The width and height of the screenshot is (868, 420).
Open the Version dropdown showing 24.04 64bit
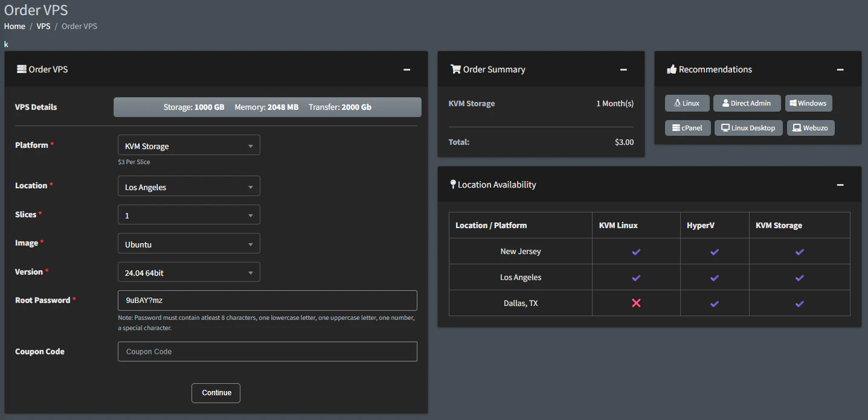click(188, 273)
